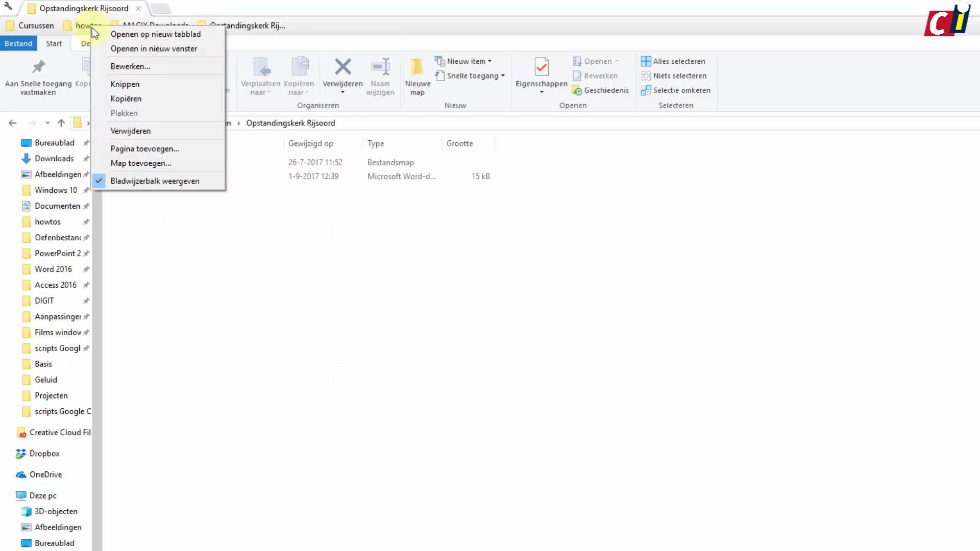Choose Openen op nieuw tabblad
Screen dimensions: 980x551
pos(156,34)
